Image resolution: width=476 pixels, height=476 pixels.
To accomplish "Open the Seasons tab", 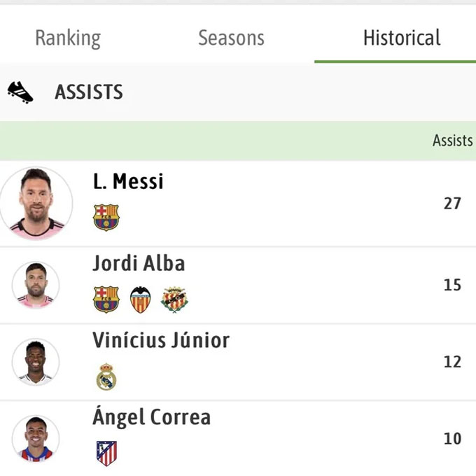I will click(x=231, y=38).
